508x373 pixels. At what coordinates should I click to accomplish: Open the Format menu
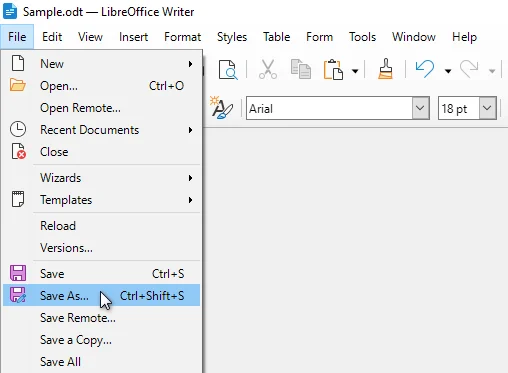182,37
